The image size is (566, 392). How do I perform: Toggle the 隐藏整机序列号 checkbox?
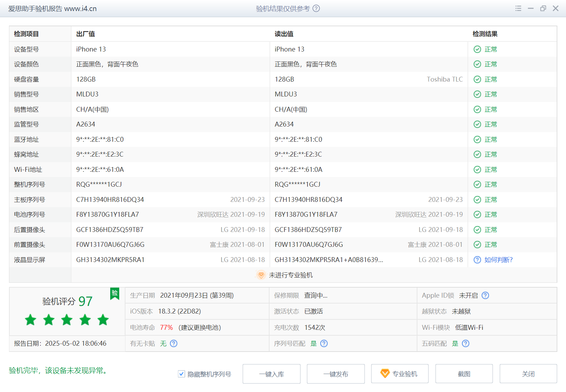pyautogui.click(x=181, y=374)
